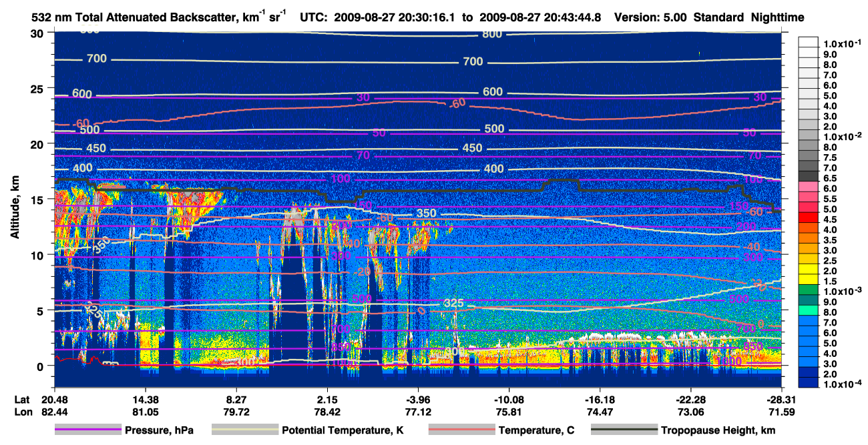This screenshot has width=868, height=445.
Task: Click longitude value 78.42
Action: pos(327,412)
